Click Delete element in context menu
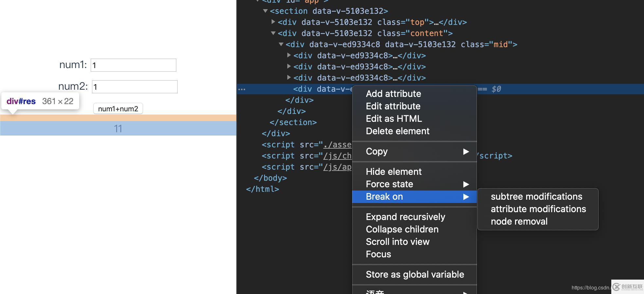644x294 pixels. tap(397, 131)
